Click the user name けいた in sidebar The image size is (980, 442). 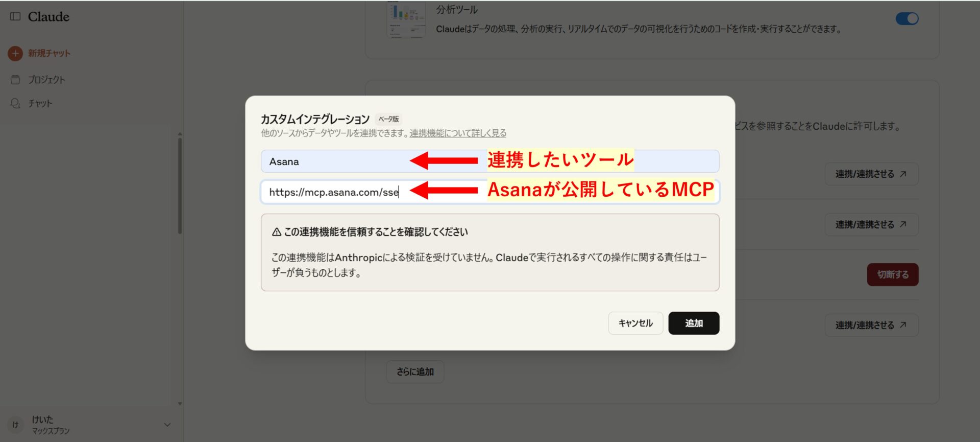tap(42, 420)
